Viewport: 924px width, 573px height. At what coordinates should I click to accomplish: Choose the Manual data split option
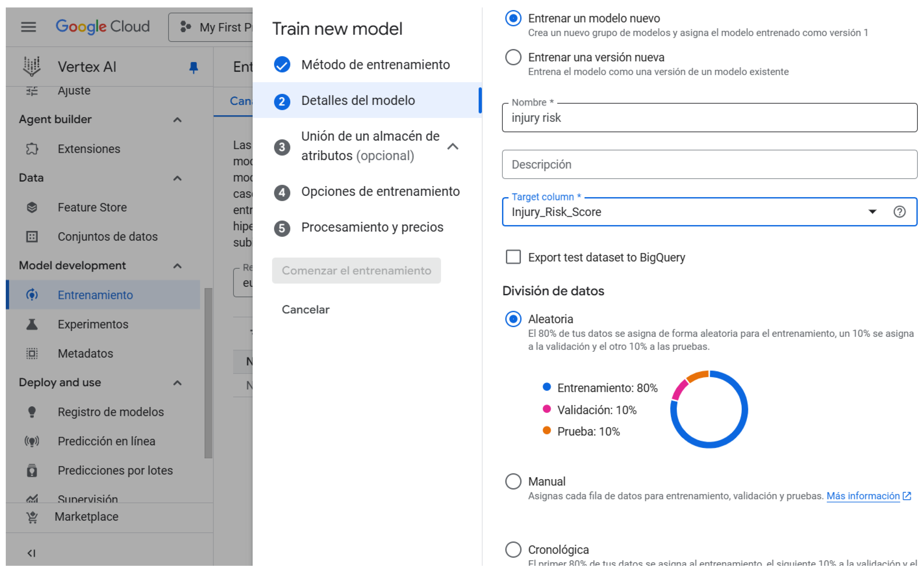click(x=513, y=481)
